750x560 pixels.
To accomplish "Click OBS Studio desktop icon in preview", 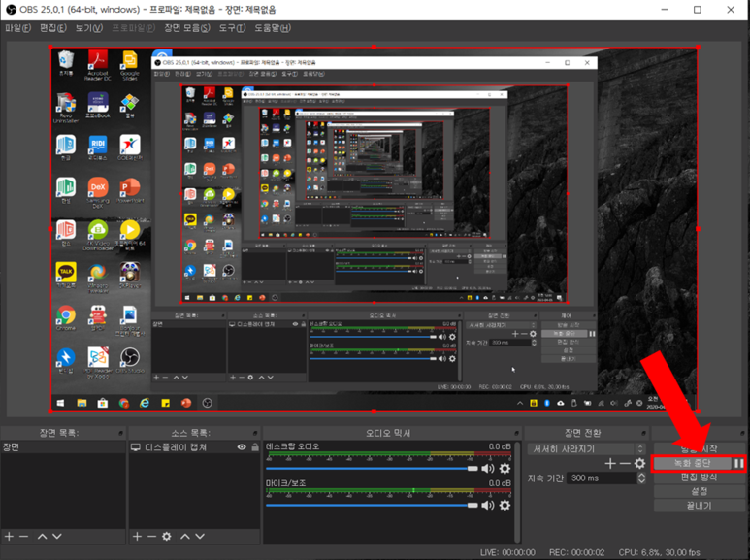I will point(130,360).
